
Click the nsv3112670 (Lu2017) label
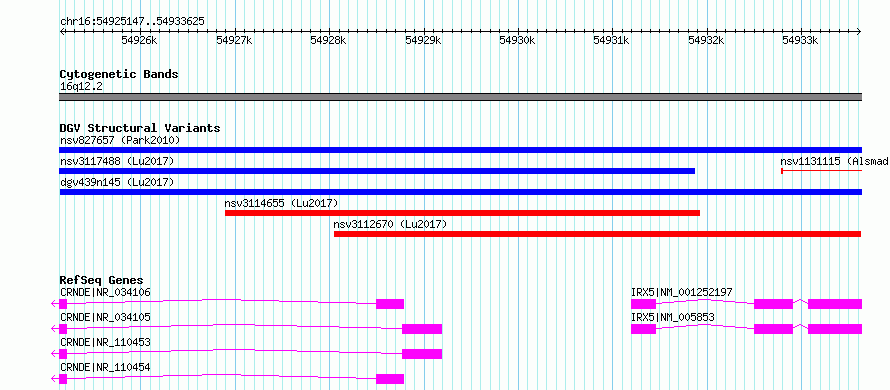coord(391,224)
